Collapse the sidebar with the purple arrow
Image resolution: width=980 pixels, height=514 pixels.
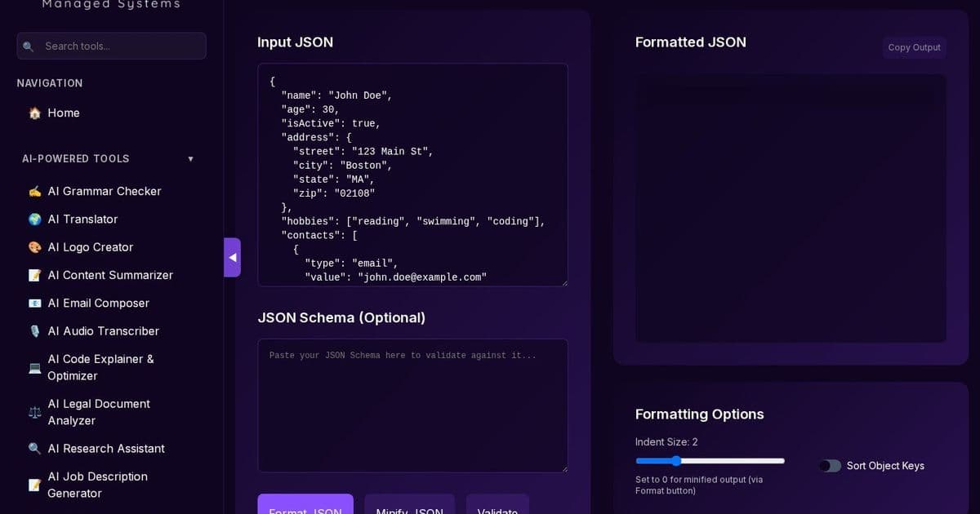click(x=233, y=257)
